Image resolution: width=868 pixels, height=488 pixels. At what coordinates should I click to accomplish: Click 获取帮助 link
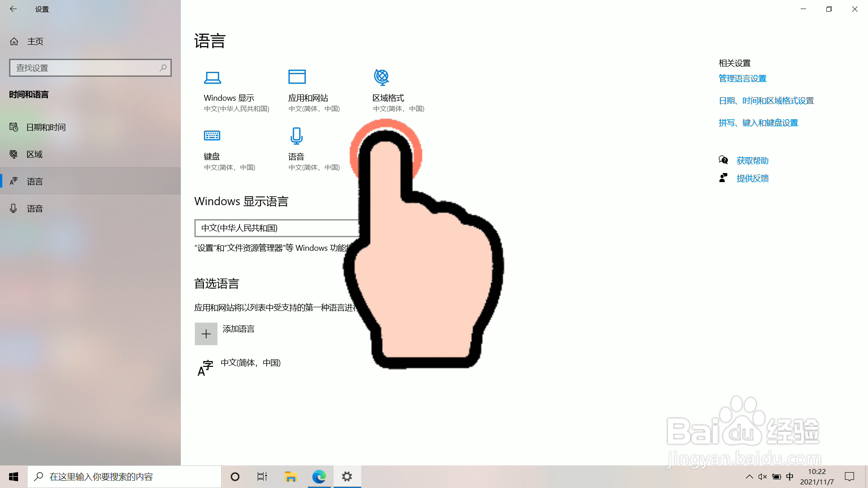click(x=753, y=161)
